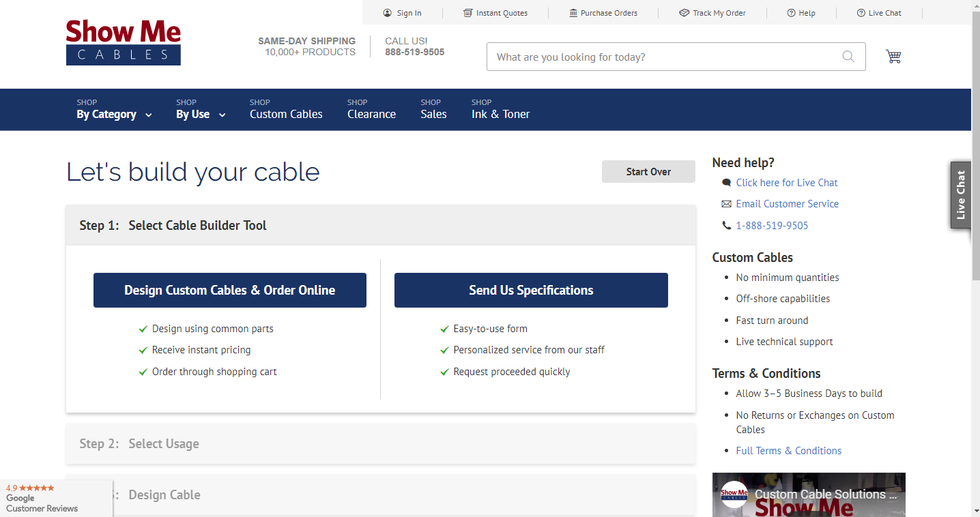Click the envelope icon beside Email Customer Service
Screen dimensions: 980x517
click(726, 204)
